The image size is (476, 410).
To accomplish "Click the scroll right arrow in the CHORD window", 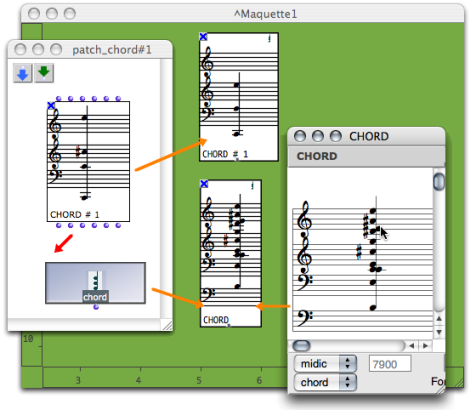I will (426, 346).
